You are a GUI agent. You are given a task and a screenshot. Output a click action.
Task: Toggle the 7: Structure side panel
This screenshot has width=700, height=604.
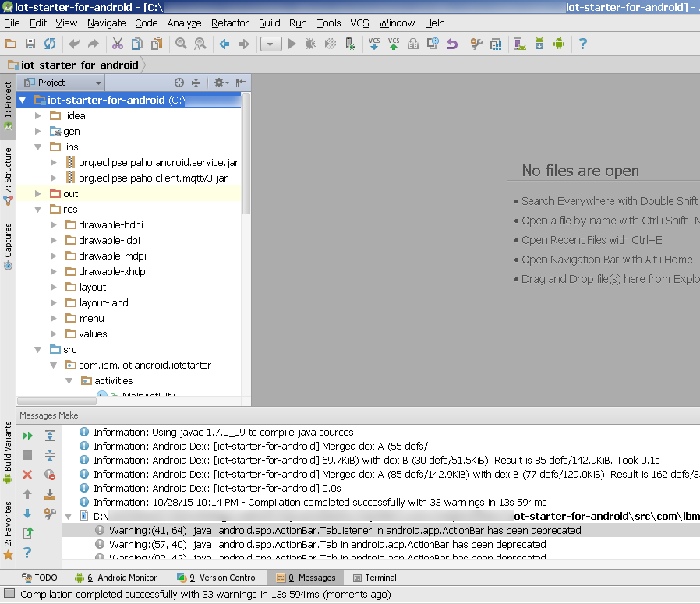pyautogui.click(x=8, y=176)
